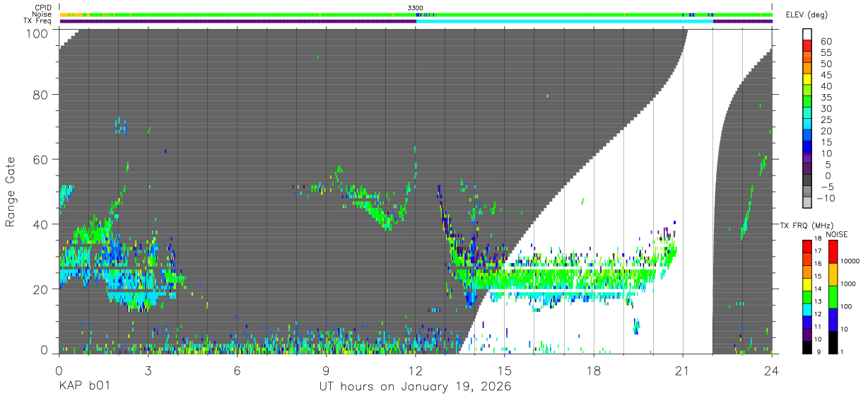Select the 1000 label in NOISE legend
Viewport: 868px width, 401px height.
(x=847, y=284)
